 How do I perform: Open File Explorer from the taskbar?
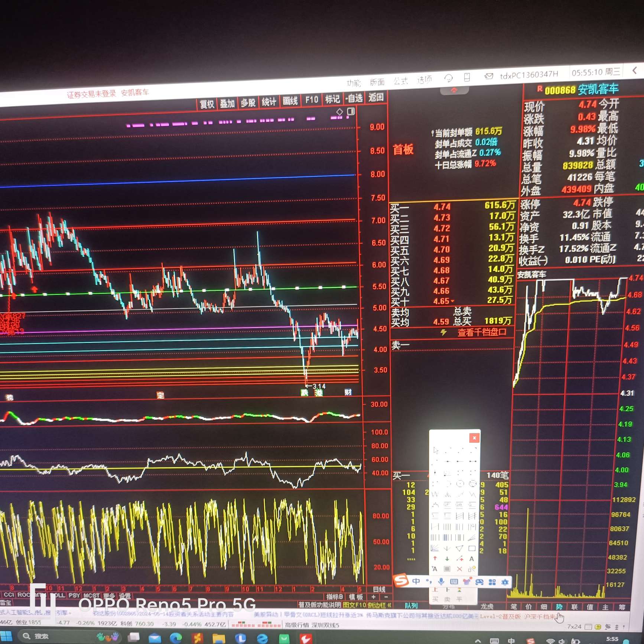point(219,638)
